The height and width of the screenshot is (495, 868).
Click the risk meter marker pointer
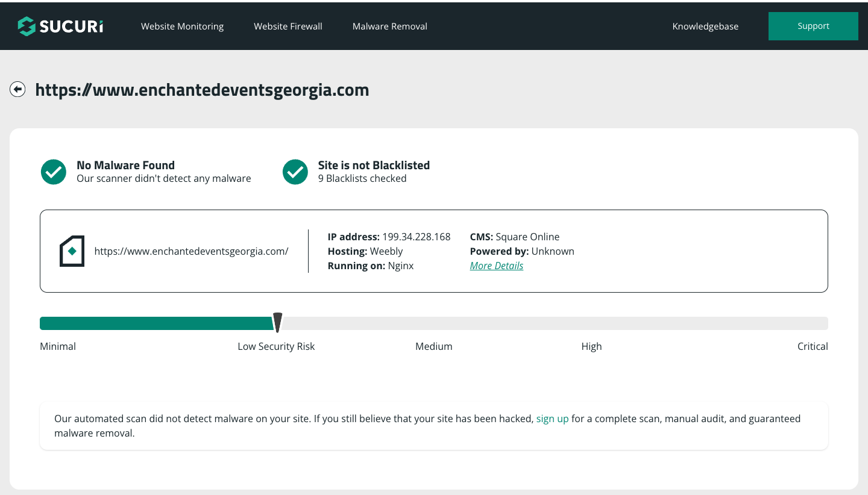(277, 322)
